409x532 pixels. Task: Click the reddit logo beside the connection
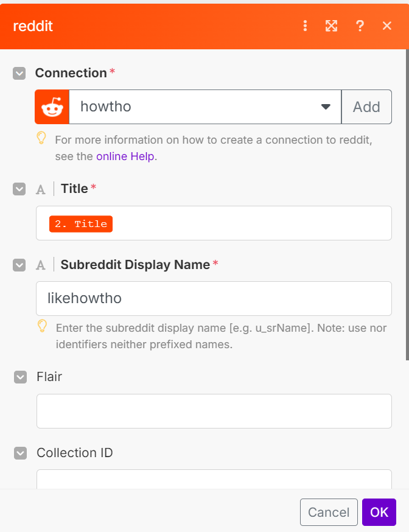52,107
